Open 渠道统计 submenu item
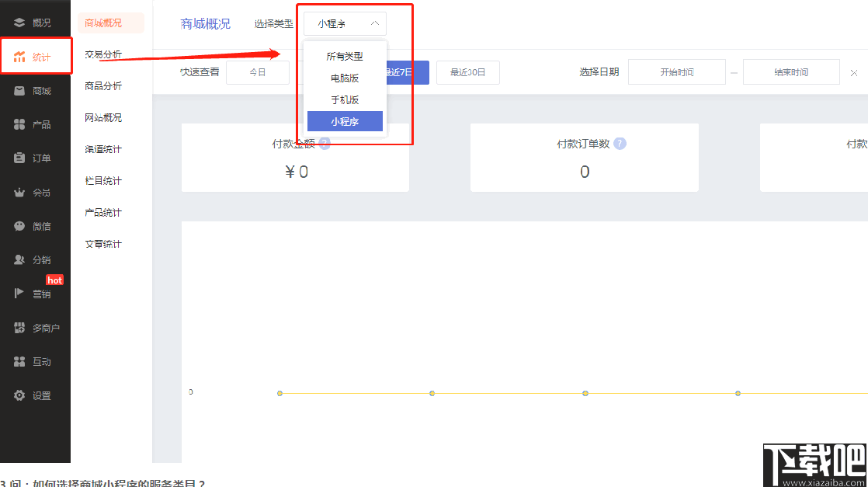Screen dimensions: 868x487 click(103, 149)
